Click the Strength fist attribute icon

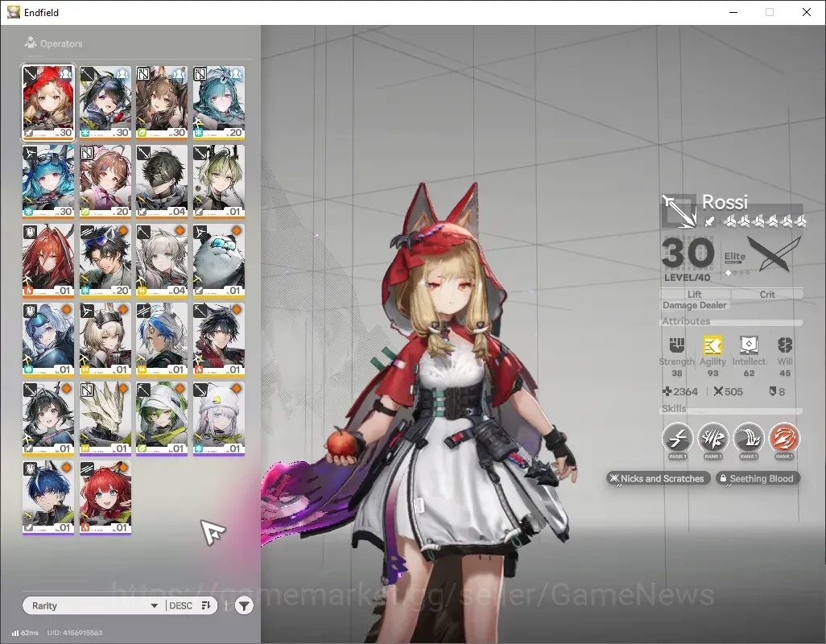pyautogui.click(x=677, y=345)
